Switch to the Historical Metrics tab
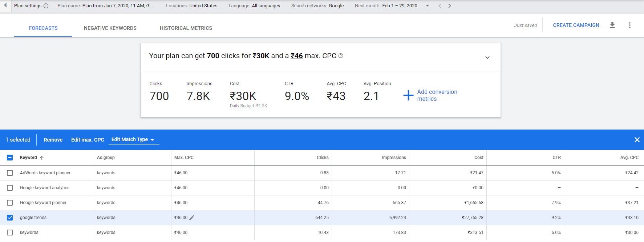 point(186,28)
